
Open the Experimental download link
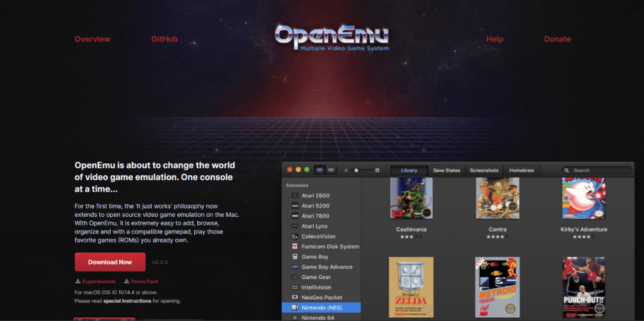(99, 281)
